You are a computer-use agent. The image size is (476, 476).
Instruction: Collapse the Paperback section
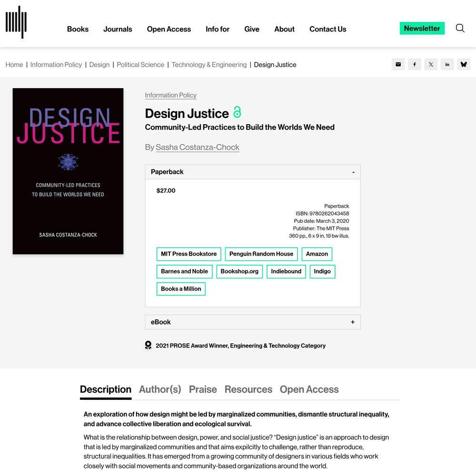pyautogui.click(x=253, y=172)
